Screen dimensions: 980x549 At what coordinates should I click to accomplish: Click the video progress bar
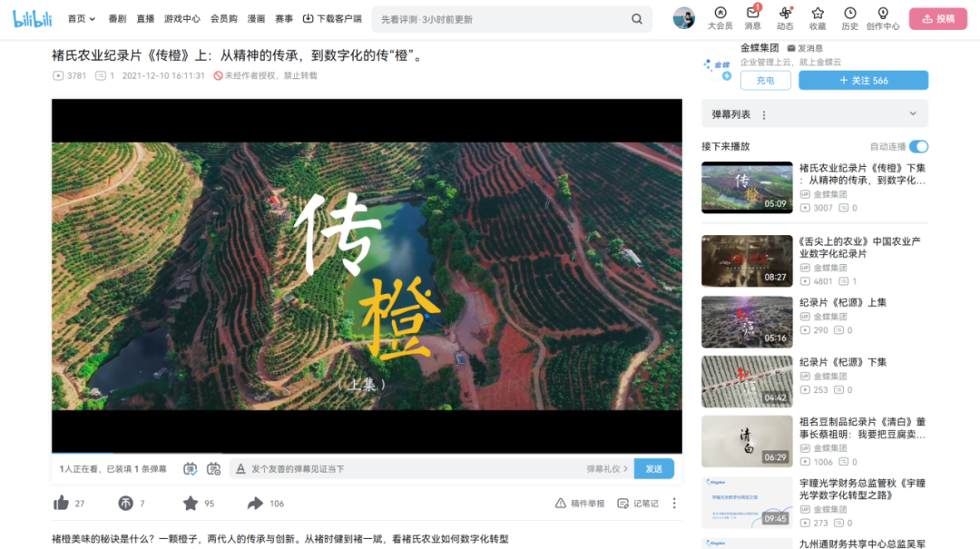tap(367, 453)
